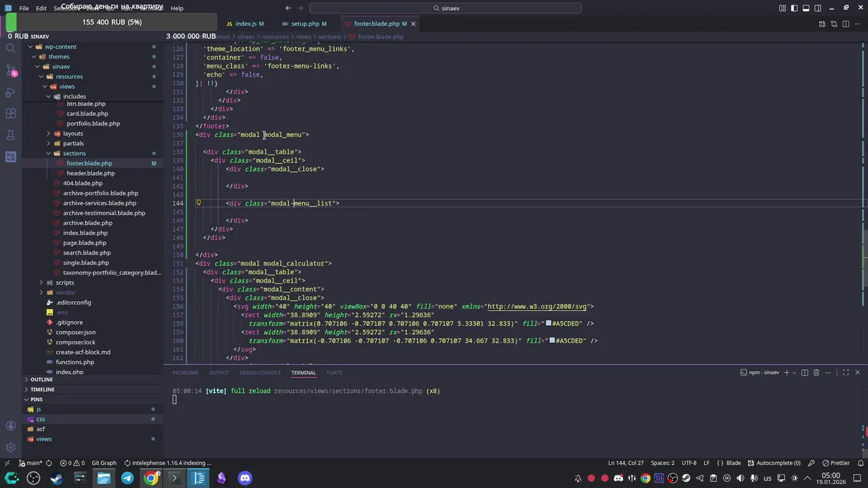Open the Accounts icon in activity bar
The image size is (868, 488).
click(10, 426)
